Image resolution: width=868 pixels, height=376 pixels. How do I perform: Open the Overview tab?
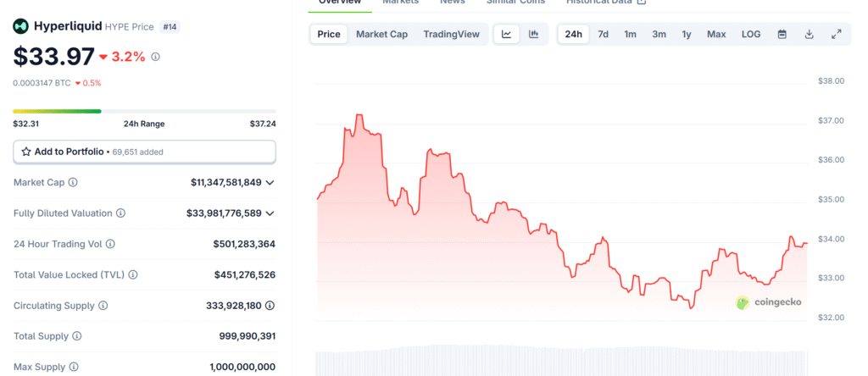click(340, 3)
